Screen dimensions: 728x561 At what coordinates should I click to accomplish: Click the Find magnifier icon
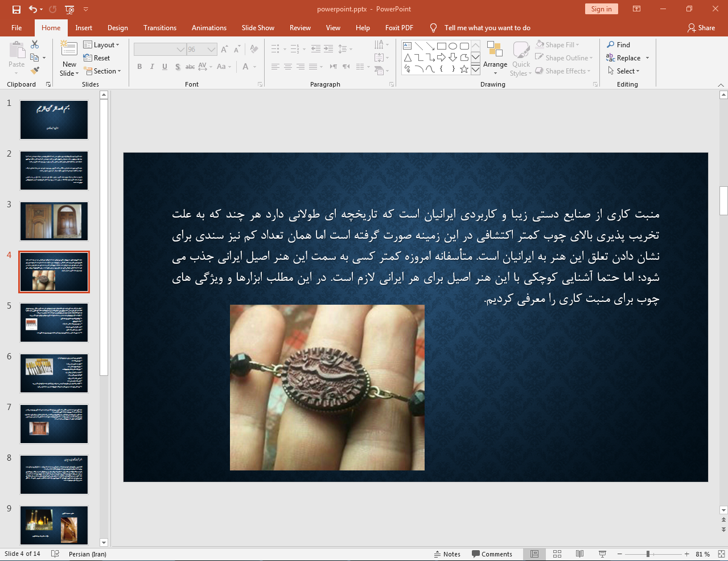[x=611, y=44]
